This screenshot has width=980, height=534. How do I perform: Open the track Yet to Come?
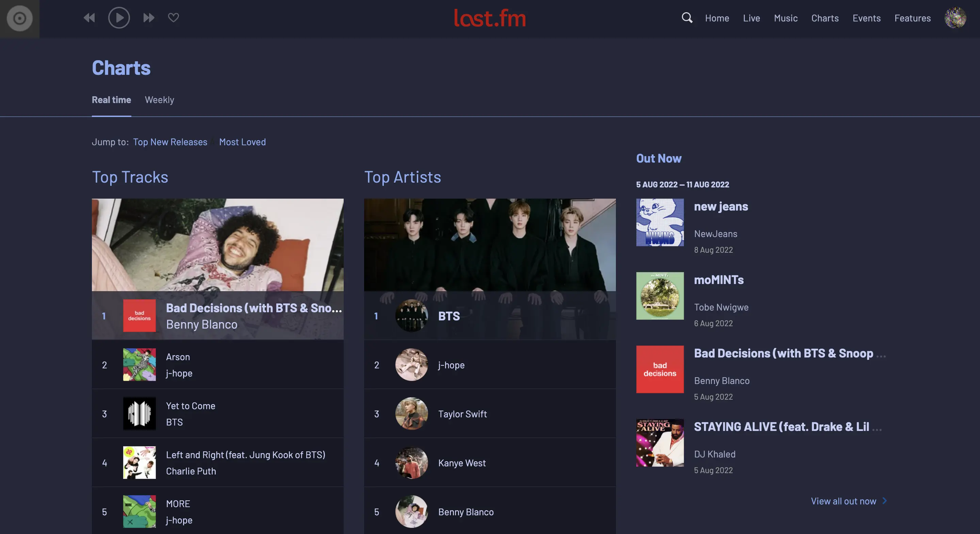(191, 406)
